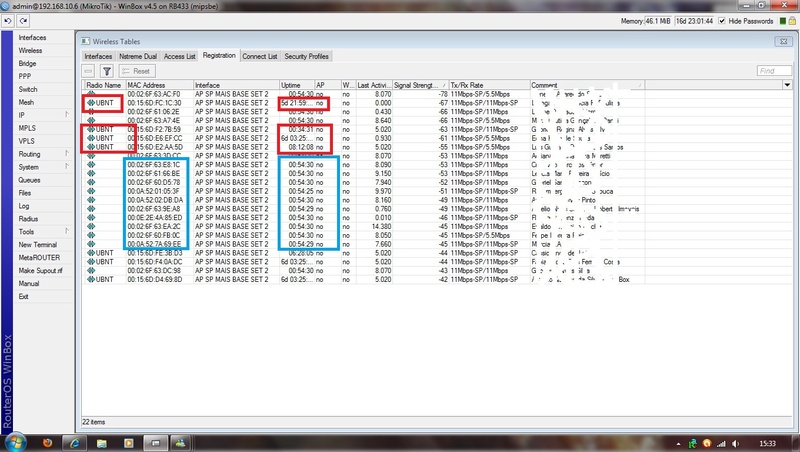Open the Bridge menu item

tap(28, 63)
